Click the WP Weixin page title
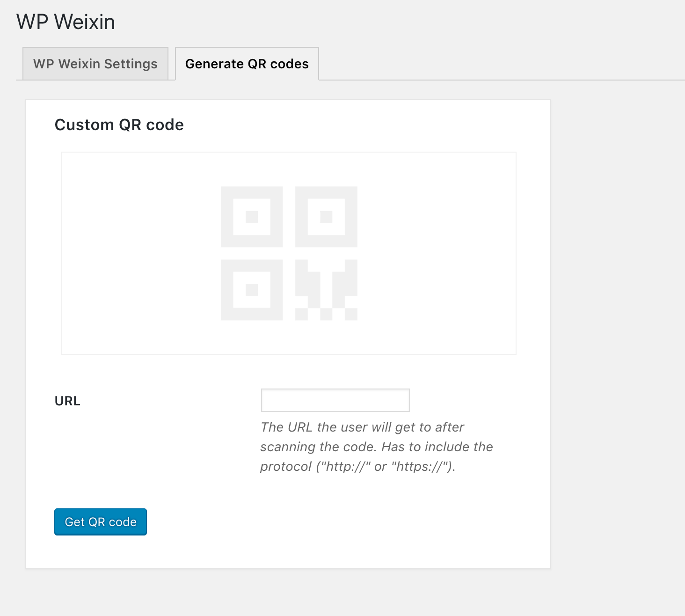685x616 pixels. tap(66, 22)
